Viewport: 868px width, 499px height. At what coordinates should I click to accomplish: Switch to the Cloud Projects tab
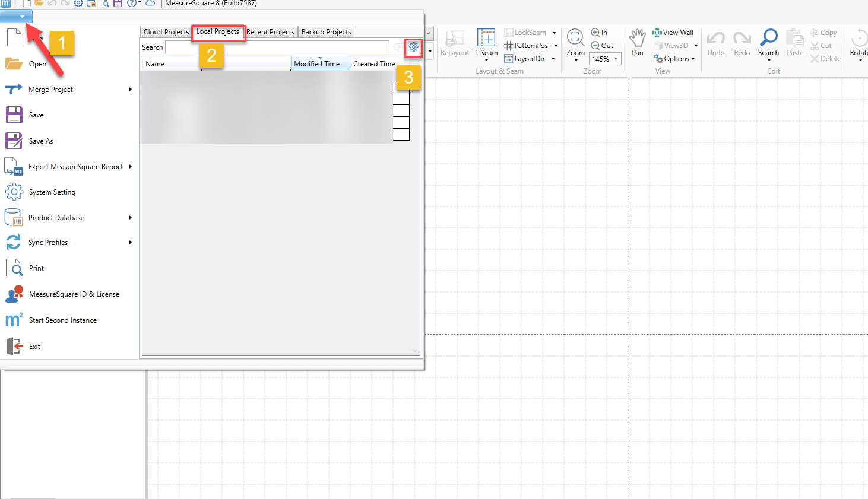click(x=166, y=32)
